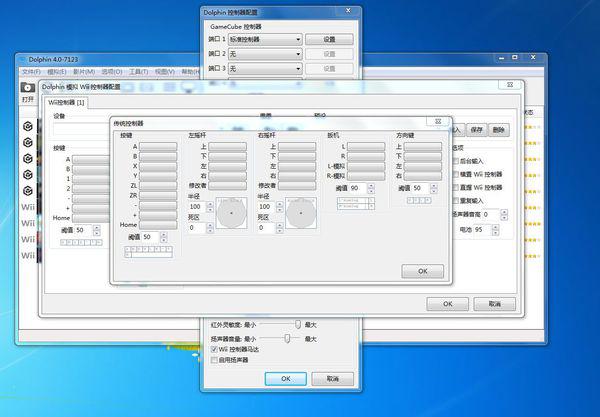Click OK at bottom of Dolphin 控制器配置 dialog
The width and height of the screenshot is (600, 417).
coord(285,379)
